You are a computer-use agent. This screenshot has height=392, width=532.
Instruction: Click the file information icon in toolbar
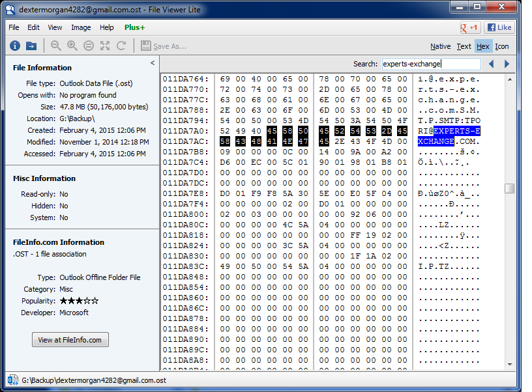click(14, 46)
